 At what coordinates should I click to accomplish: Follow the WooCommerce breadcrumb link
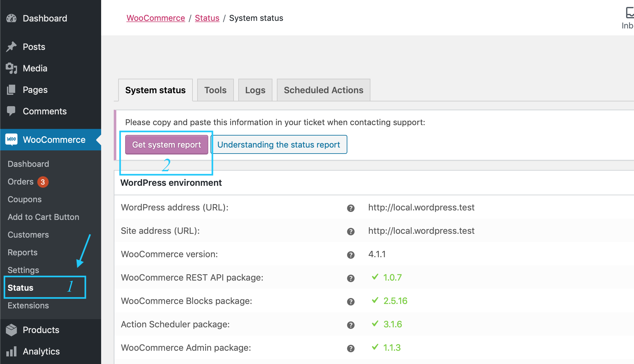pos(156,18)
